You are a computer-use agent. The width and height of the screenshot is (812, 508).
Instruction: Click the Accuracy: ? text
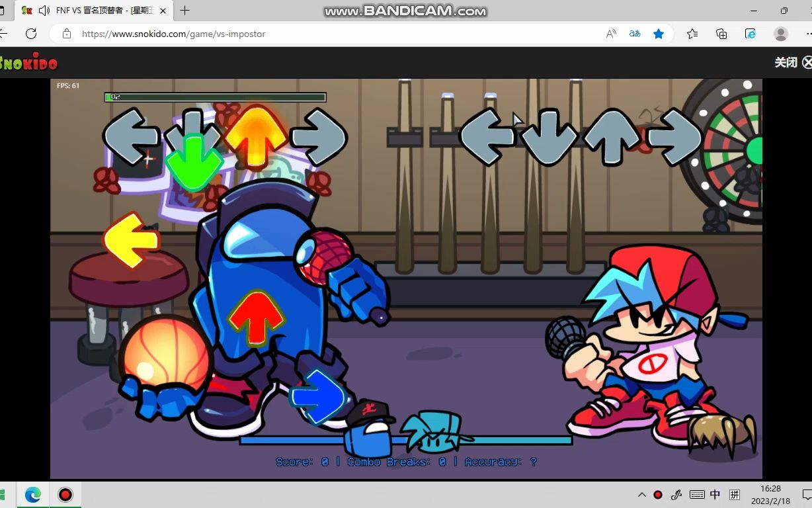click(501, 462)
